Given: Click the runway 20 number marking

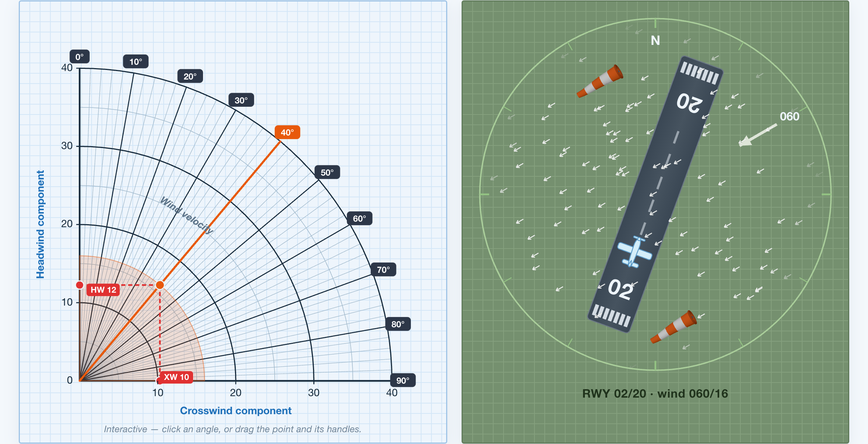Looking at the screenshot, I should pyautogui.click(x=689, y=103).
